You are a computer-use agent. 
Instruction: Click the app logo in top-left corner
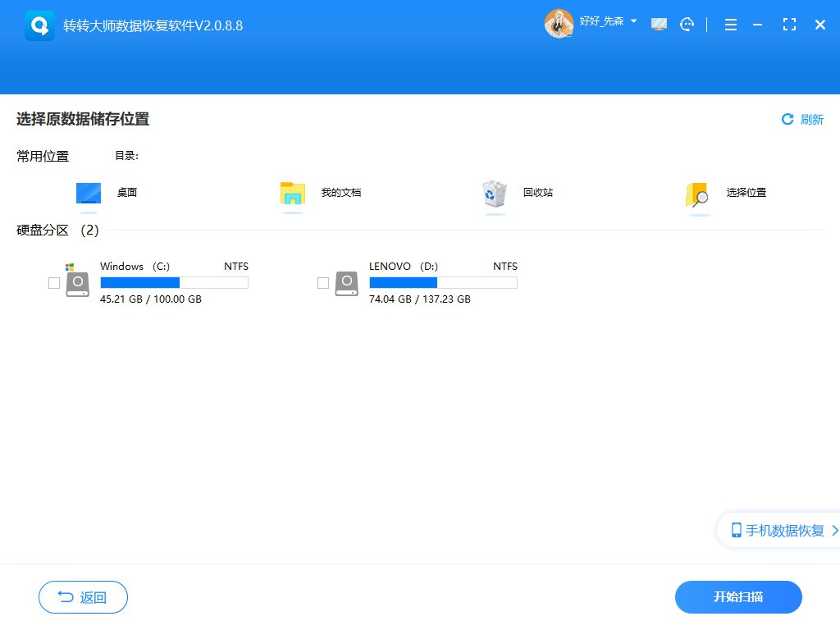click(39, 25)
